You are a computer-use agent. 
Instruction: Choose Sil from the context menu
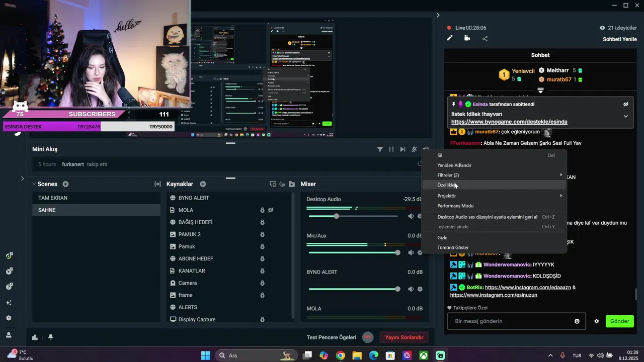pyautogui.click(x=494, y=155)
